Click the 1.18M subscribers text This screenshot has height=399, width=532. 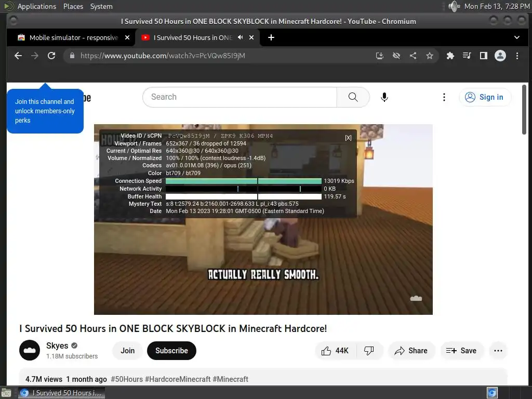click(72, 356)
